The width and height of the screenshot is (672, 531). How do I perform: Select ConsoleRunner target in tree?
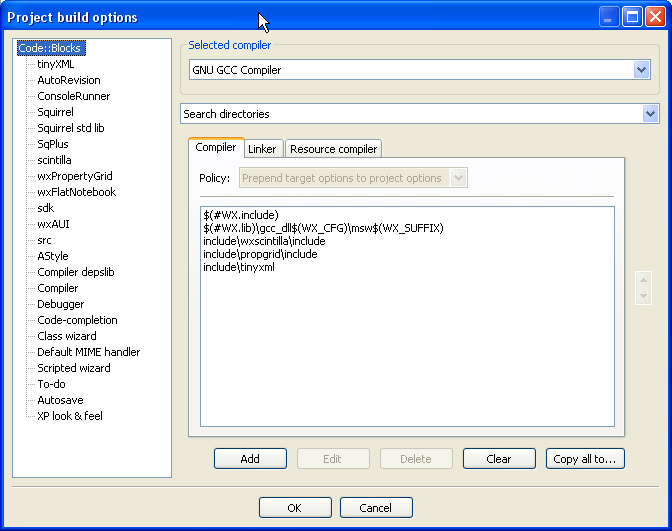[x=73, y=96]
